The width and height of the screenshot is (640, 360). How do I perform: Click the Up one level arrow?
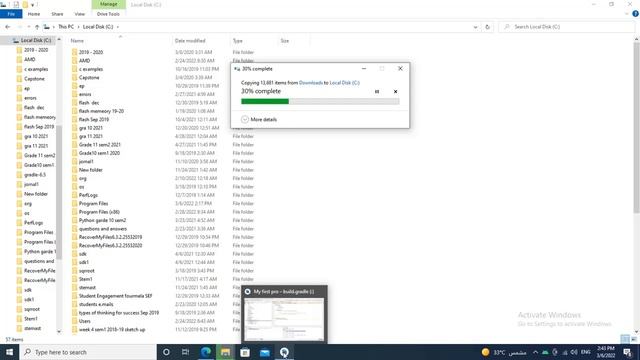click(x=37, y=27)
